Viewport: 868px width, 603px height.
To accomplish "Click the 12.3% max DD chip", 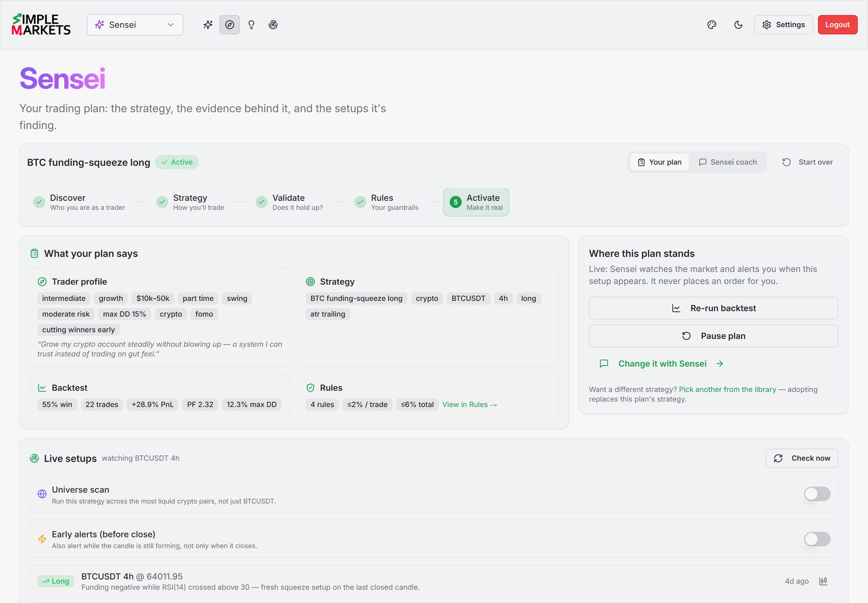I will pyautogui.click(x=252, y=405).
